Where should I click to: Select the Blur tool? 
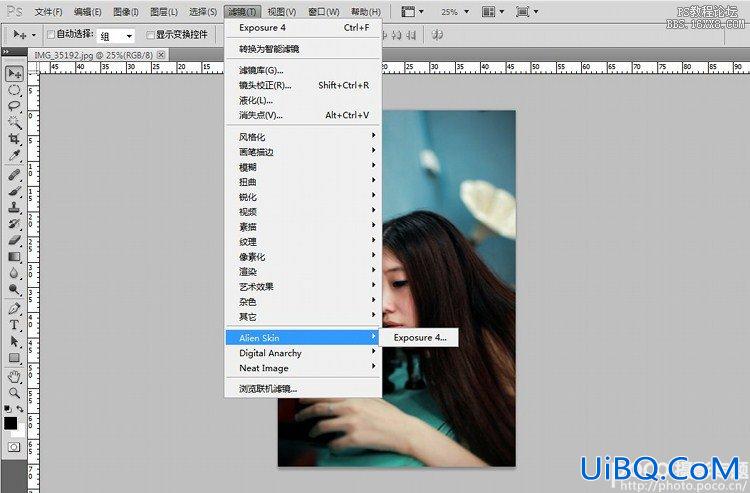click(14, 273)
